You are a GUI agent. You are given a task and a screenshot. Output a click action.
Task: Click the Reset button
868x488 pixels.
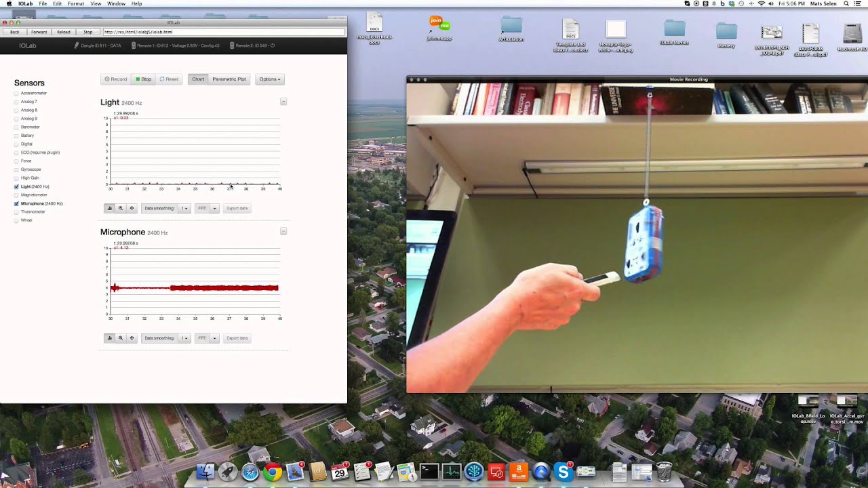169,79
